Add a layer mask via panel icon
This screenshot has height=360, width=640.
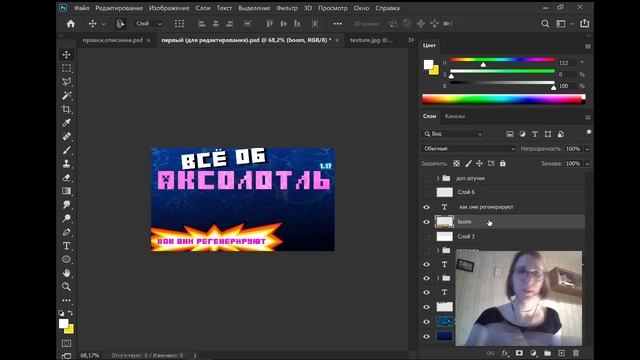coord(519,353)
